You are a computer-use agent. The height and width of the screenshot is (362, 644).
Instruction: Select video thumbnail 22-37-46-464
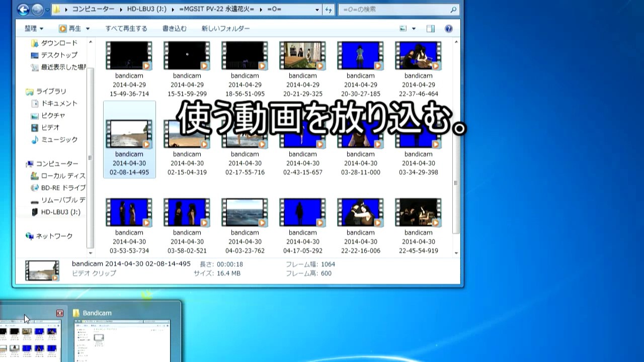tap(418, 55)
